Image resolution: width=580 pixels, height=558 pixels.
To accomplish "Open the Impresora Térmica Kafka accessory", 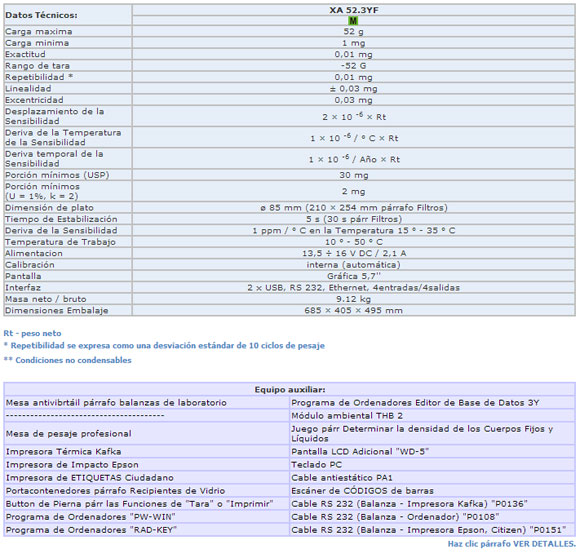I will point(63,452).
